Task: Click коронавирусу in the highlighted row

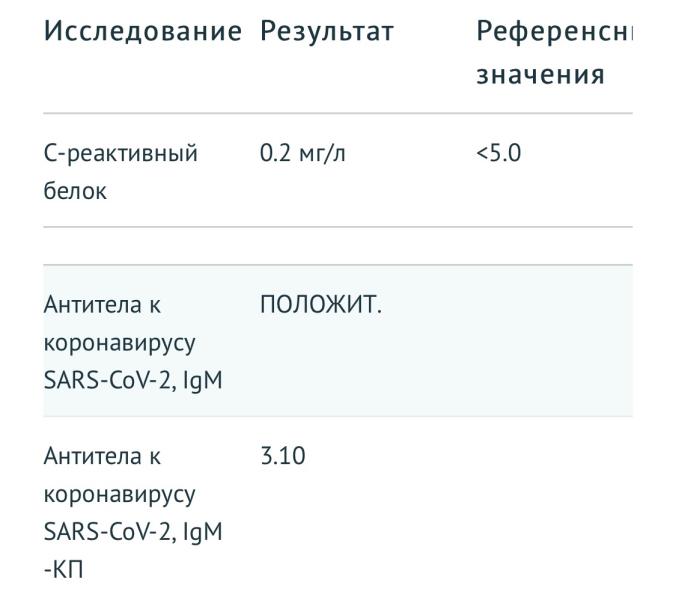Action: point(120,343)
